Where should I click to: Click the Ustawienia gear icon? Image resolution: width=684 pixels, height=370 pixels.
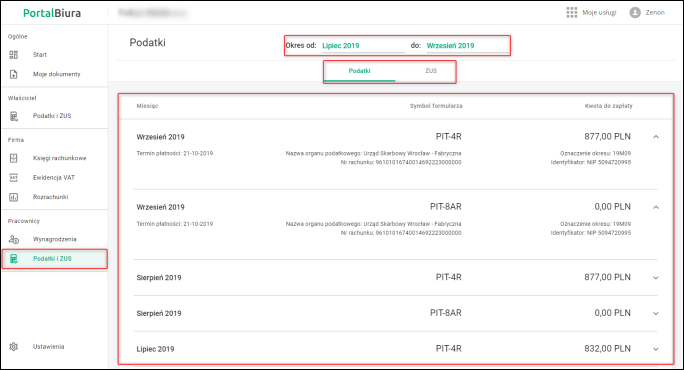click(x=14, y=346)
